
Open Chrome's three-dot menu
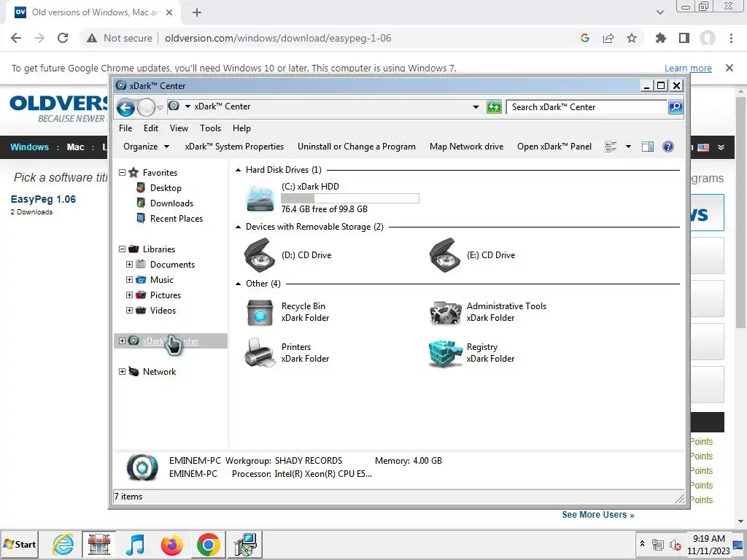pos(731,38)
